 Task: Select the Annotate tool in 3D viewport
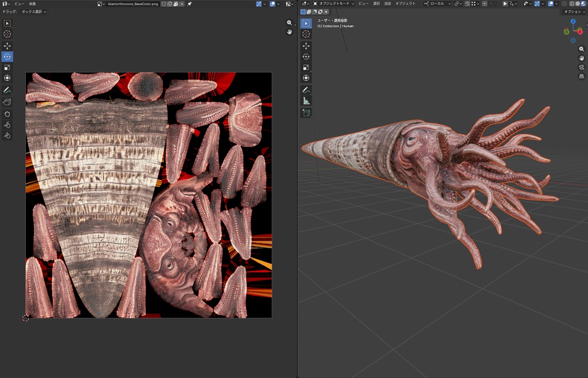[x=306, y=90]
